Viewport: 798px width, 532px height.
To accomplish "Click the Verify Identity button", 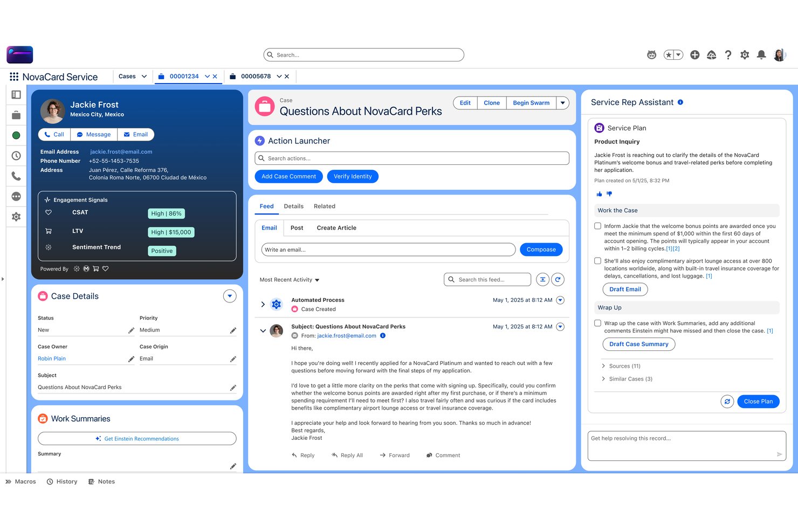I will (353, 176).
